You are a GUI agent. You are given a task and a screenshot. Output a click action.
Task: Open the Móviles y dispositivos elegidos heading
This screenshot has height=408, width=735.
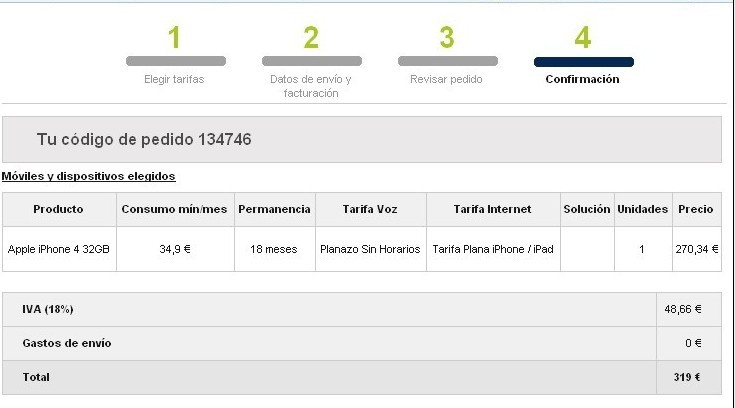[88, 176]
